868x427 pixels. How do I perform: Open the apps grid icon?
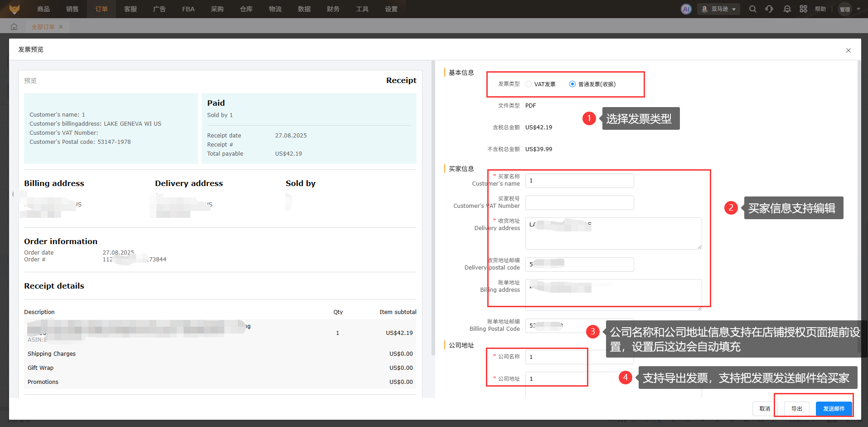coord(803,9)
